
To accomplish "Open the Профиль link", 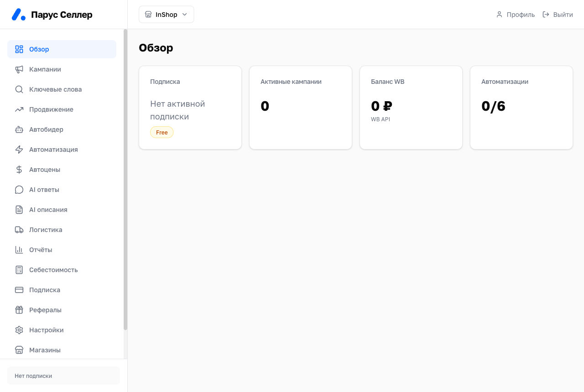I will [x=515, y=15].
